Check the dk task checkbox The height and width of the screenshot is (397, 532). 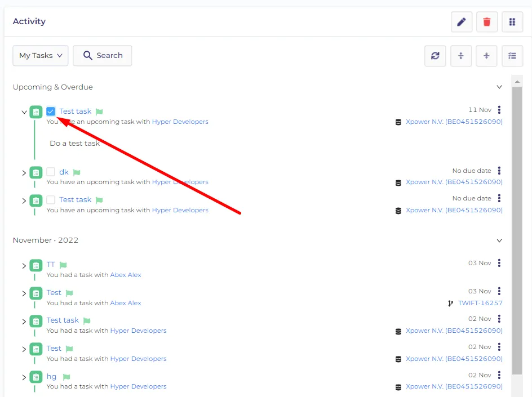[51, 172]
